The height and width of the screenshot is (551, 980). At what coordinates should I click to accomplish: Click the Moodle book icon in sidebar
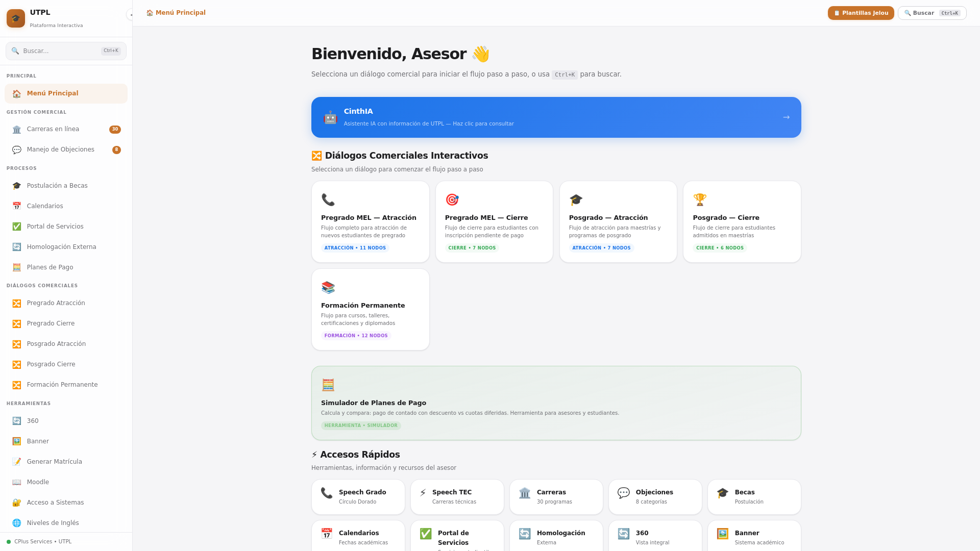click(x=17, y=482)
